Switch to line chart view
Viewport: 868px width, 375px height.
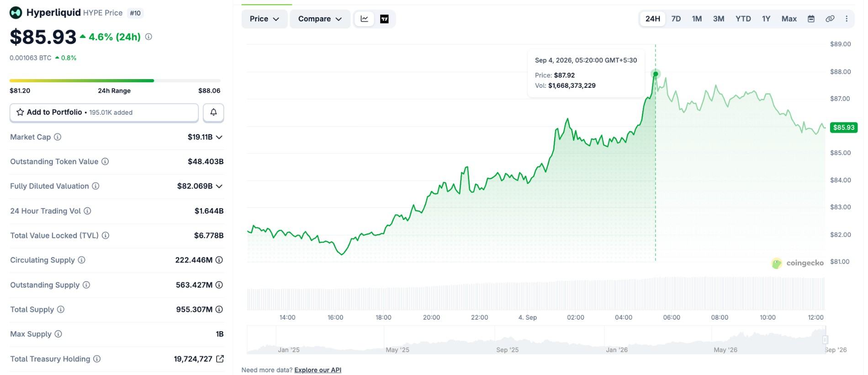pos(365,19)
